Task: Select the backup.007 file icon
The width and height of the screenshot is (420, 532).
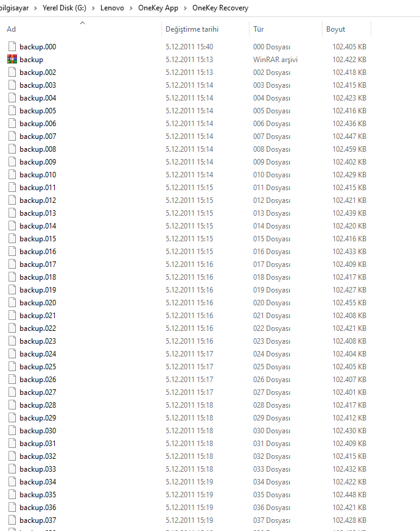Action: point(12,136)
